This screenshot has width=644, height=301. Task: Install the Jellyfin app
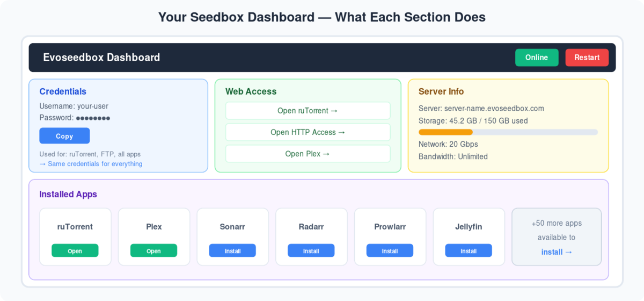[x=469, y=250]
